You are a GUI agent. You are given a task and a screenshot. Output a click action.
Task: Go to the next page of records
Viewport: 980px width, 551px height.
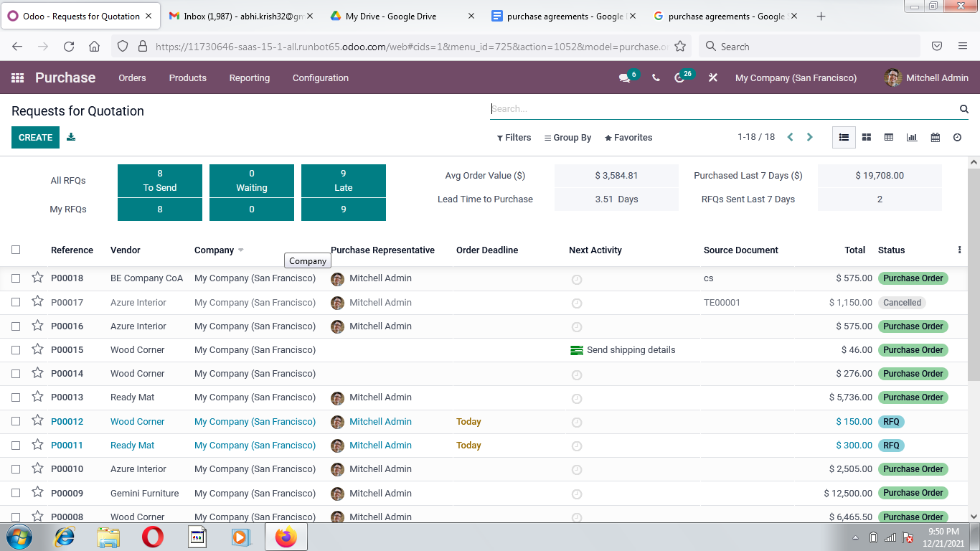(810, 137)
